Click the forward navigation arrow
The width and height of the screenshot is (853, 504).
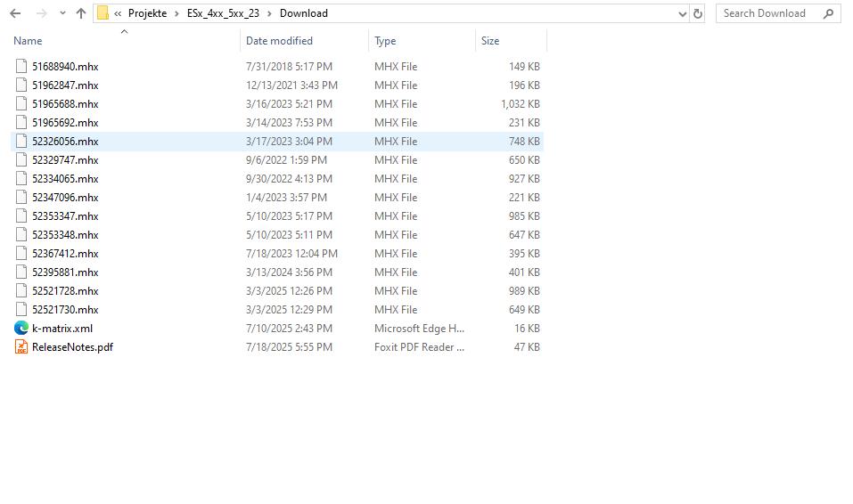[x=41, y=13]
